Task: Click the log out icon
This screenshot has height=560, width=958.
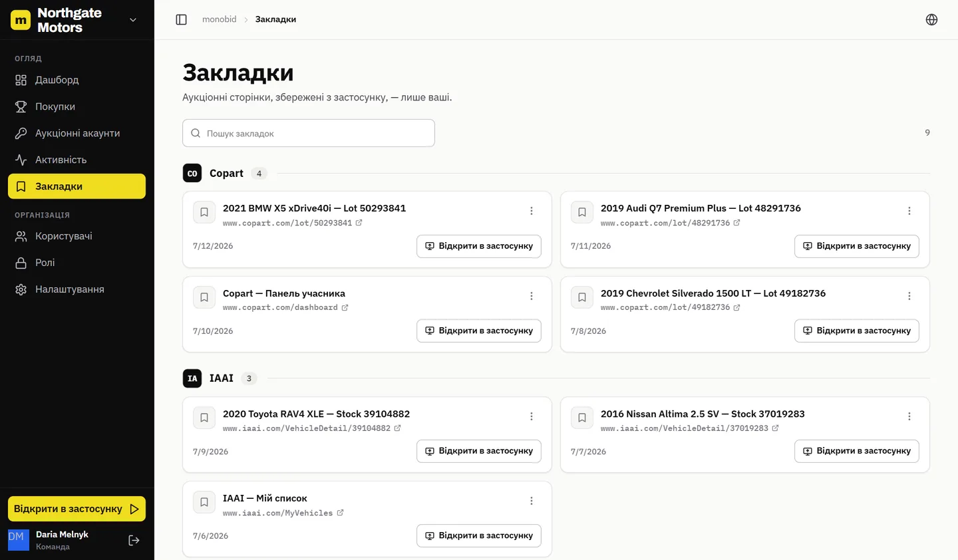Action: 134,540
